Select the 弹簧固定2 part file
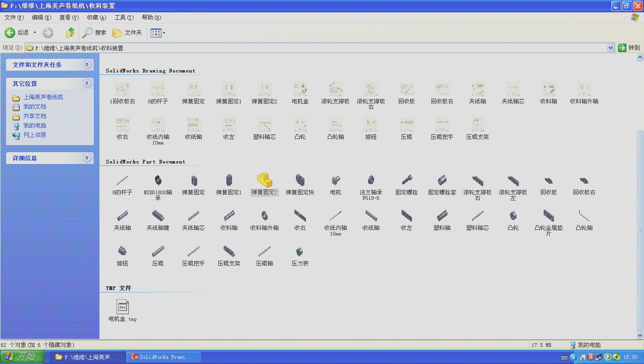This screenshot has height=364, width=644. point(264,184)
